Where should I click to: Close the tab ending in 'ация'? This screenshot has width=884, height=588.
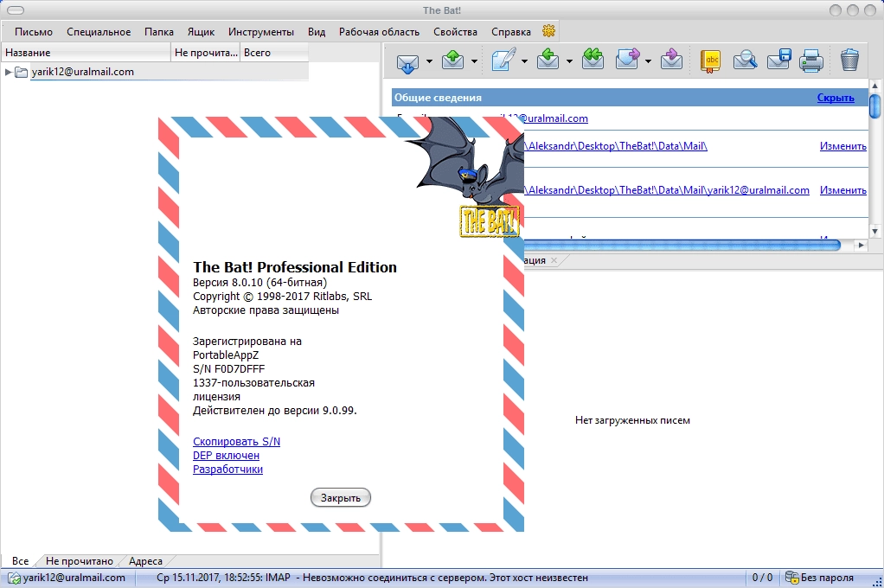[x=554, y=260]
